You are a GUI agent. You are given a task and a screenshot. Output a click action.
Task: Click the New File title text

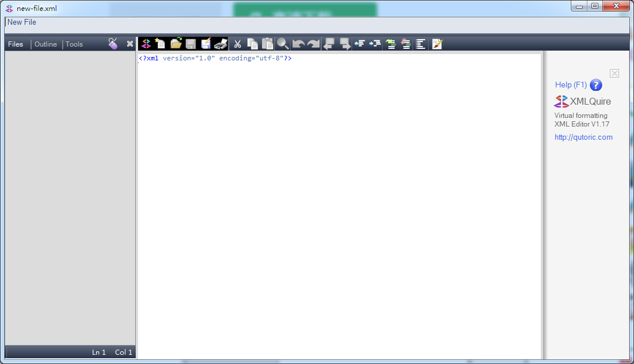[22, 22]
